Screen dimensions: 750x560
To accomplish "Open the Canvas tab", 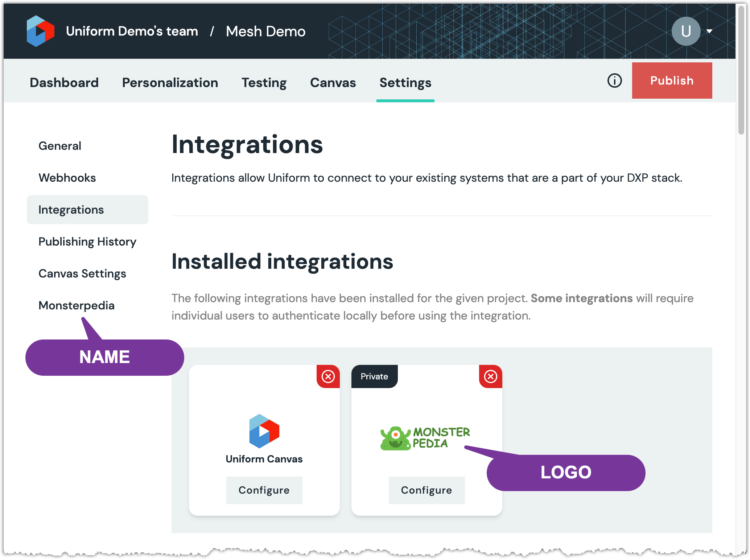I will click(x=333, y=83).
